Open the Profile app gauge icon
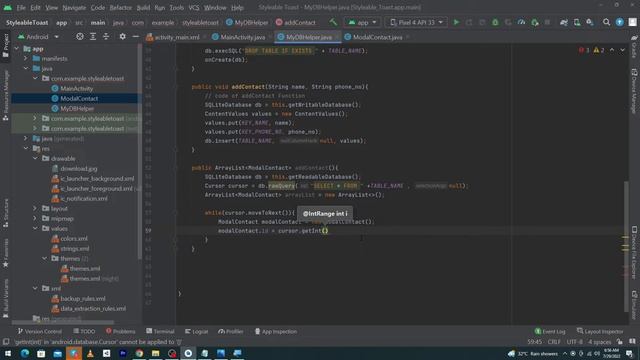640x360 pixels. coord(521,22)
